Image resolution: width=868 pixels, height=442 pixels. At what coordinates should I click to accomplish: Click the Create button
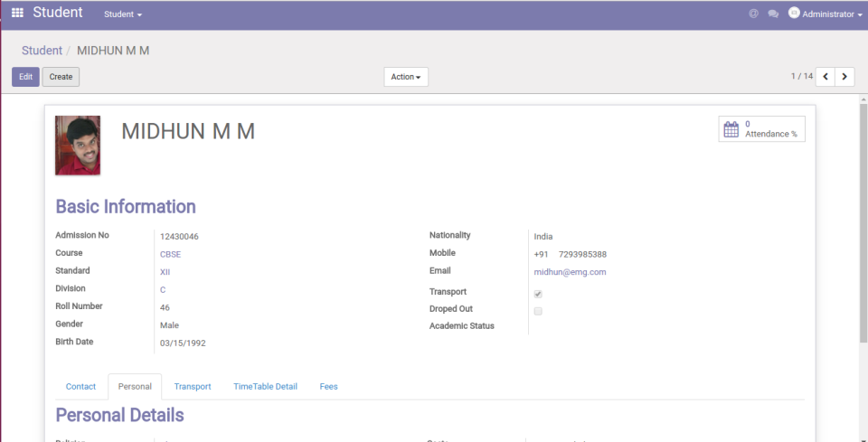(x=61, y=77)
